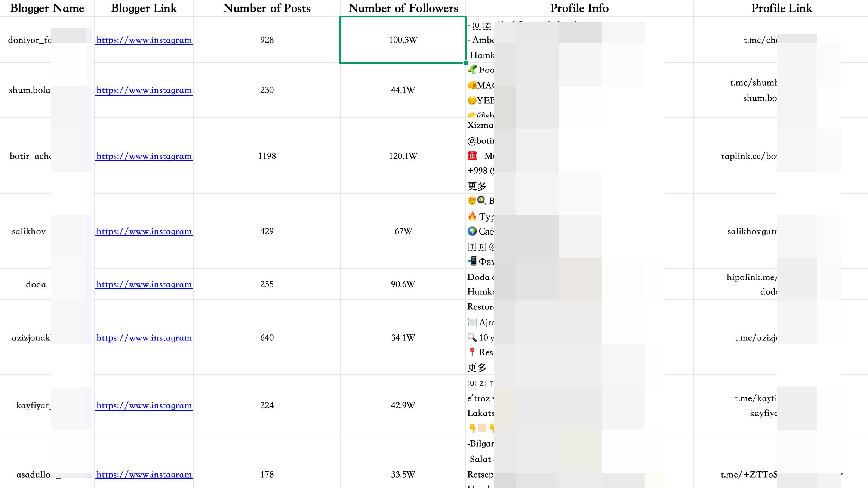Select the 120.1W followers cell
Image resolution: width=868 pixels, height=488 pixels.
click(x=403, y=156)
